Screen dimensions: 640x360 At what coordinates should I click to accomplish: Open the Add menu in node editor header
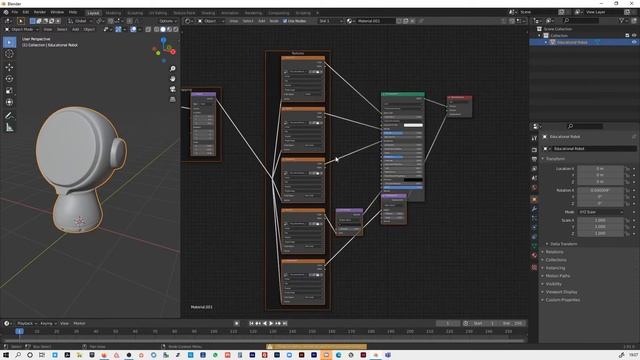[261, 21]
